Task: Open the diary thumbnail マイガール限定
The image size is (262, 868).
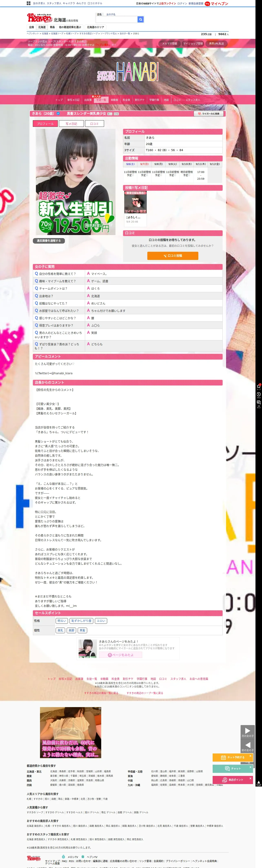Action: pyautogui.click(x=135, y=202)
